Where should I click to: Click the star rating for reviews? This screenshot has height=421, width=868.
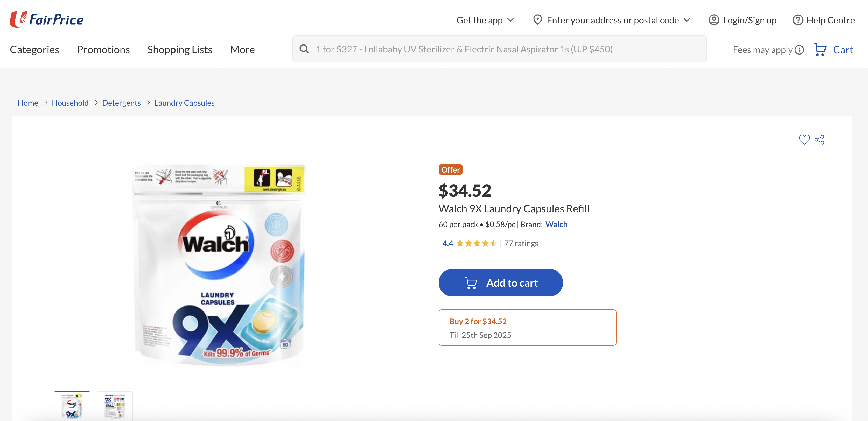click(476, 243)
